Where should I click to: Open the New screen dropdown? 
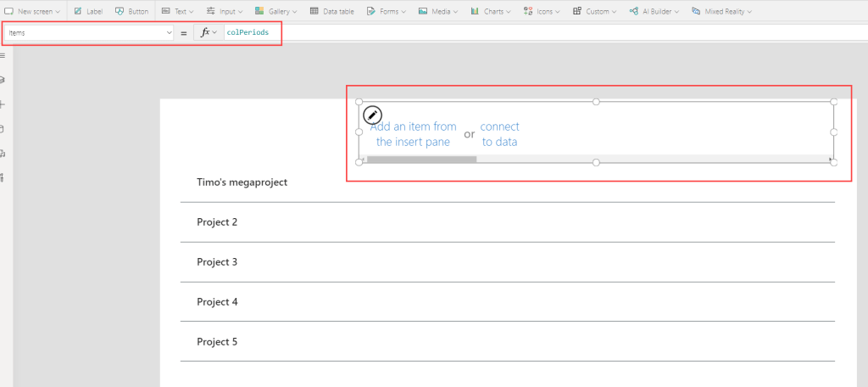coord(32,12)
